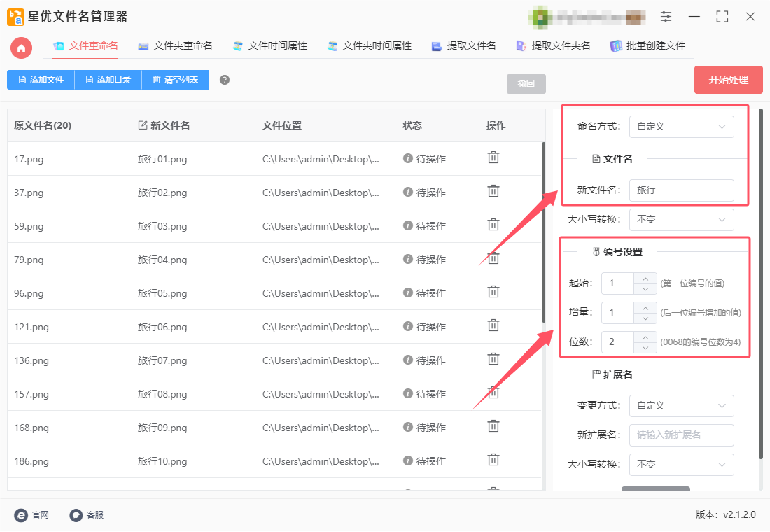Image resolution: width=770 pixels, height=532 pixels.
Task: Decrease the 增量 value with down arrow
Action: point(645,318)
